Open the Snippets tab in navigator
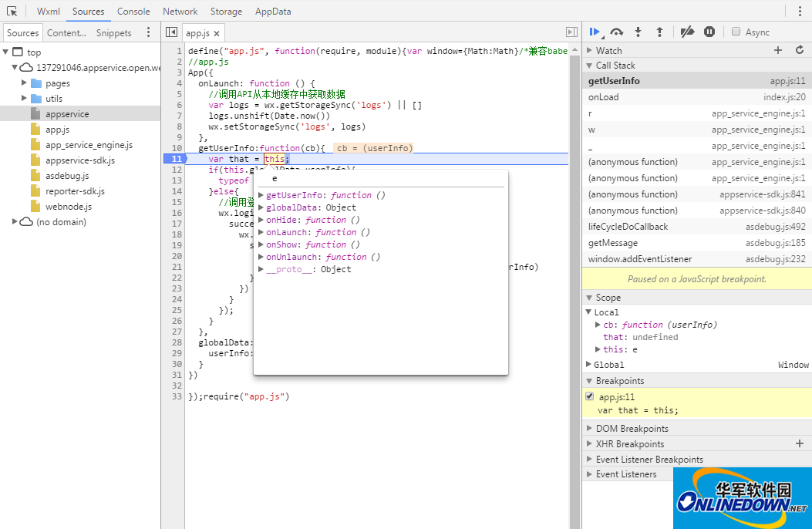The height and width of the screenshot is (529, 812). pos(113,33)
